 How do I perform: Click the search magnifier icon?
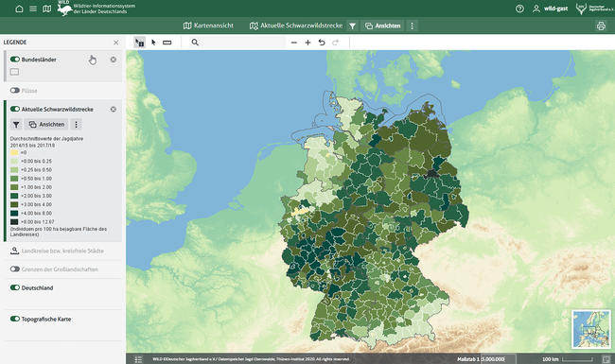click(195, 43)
